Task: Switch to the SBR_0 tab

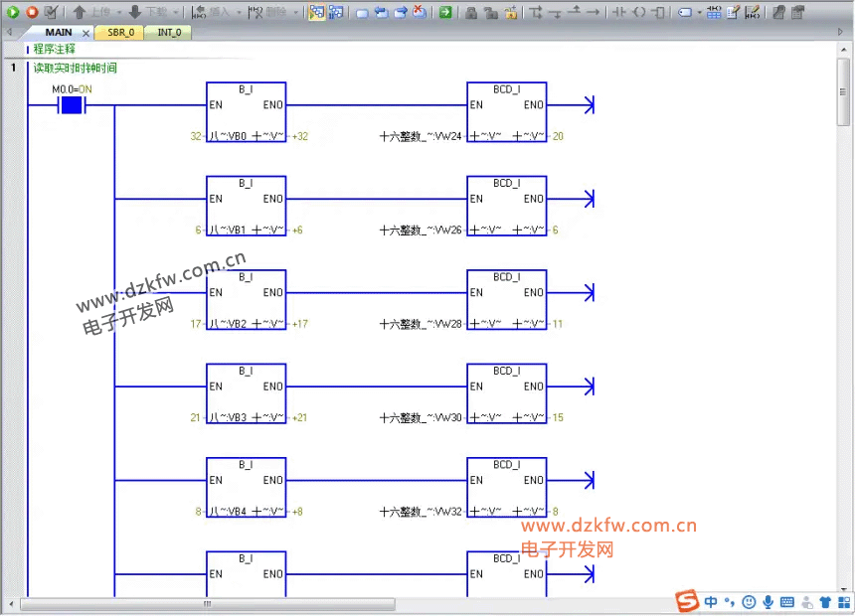Action: click(120, 33)
